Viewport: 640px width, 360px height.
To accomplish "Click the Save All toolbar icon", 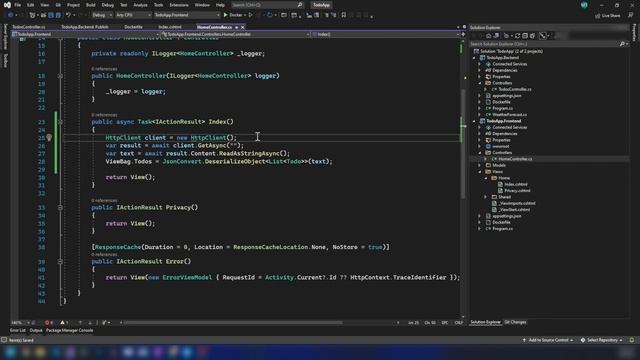I will [58, 15].
